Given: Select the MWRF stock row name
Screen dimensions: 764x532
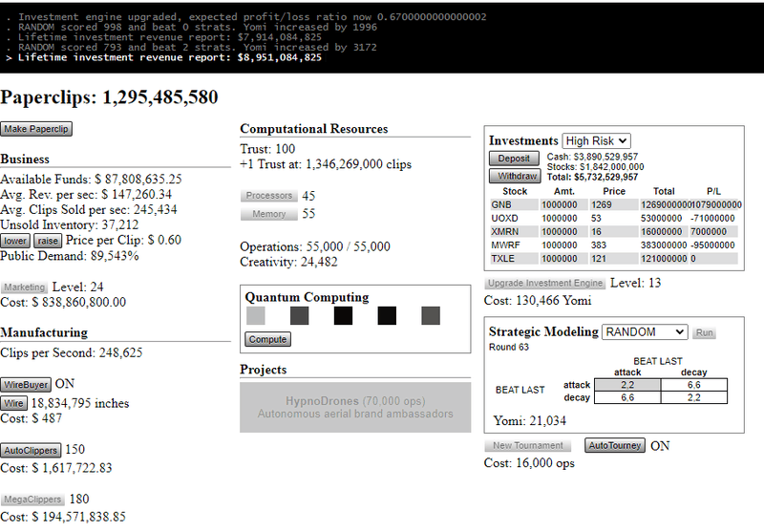Looking at the screenshot, I should click(x=505, y=245).
